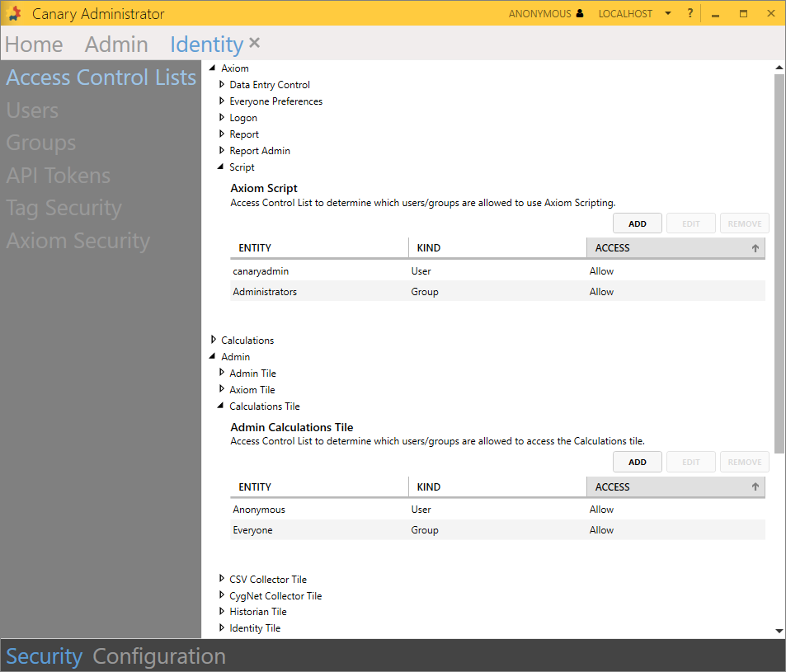Expand the Calculations tree node
This screenshot has height=672, width=786.
[x=214, y=340]
